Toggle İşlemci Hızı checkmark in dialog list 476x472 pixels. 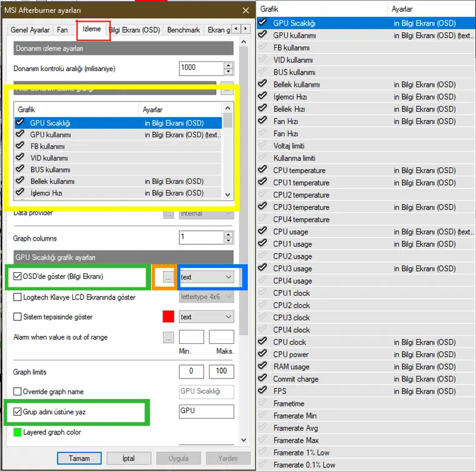click(x=20, y=192)
